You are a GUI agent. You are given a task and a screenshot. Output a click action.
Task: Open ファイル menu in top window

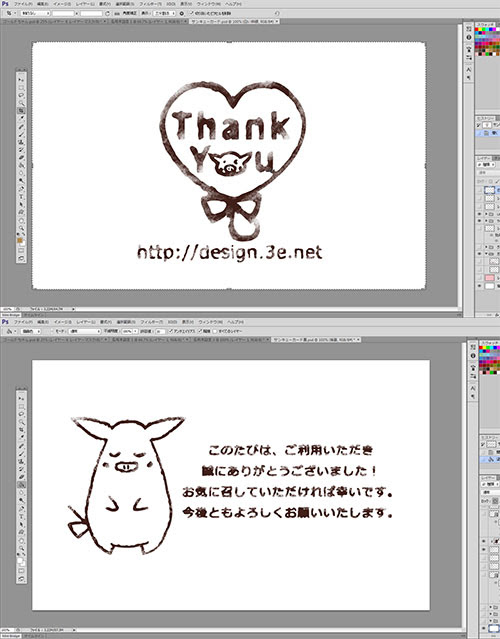[x=23, y=4]
